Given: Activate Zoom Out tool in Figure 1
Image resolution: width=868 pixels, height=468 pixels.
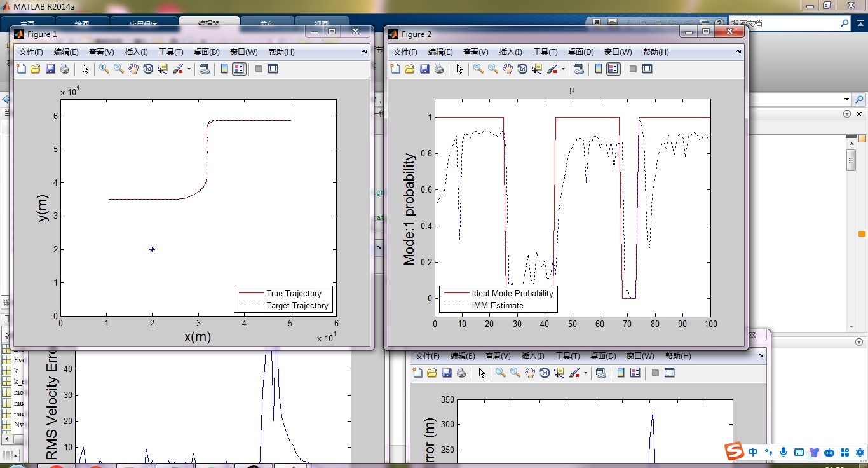Looking at the screenshot, I should 119,69.
